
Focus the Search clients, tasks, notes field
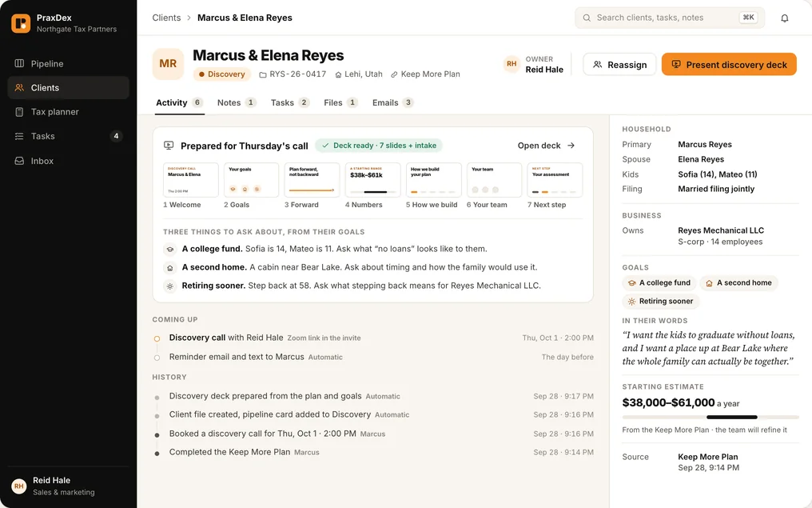(x=670, y=18)
